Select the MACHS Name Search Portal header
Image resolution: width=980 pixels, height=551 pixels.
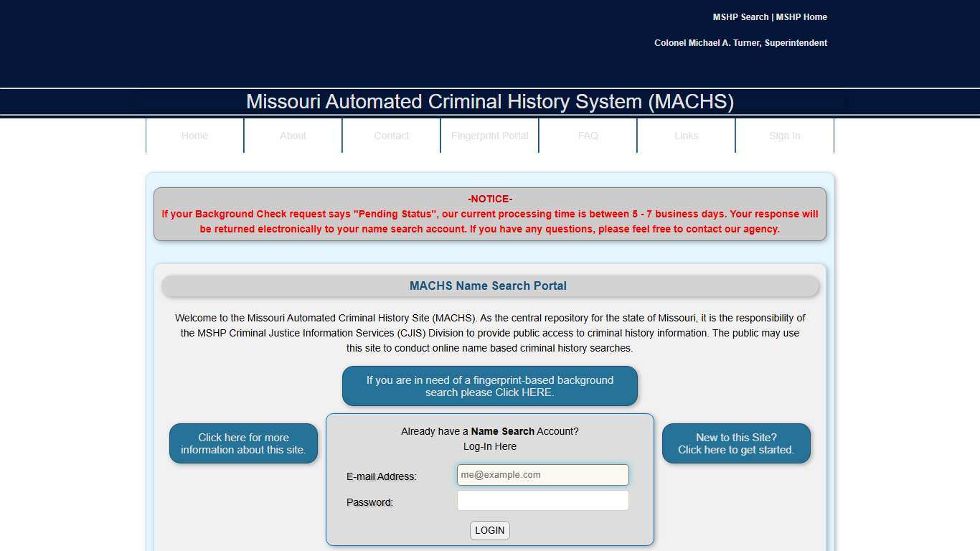click(489, 286)
